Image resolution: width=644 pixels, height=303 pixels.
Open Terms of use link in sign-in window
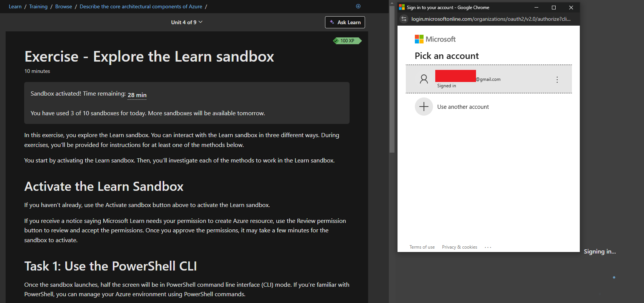422,247
